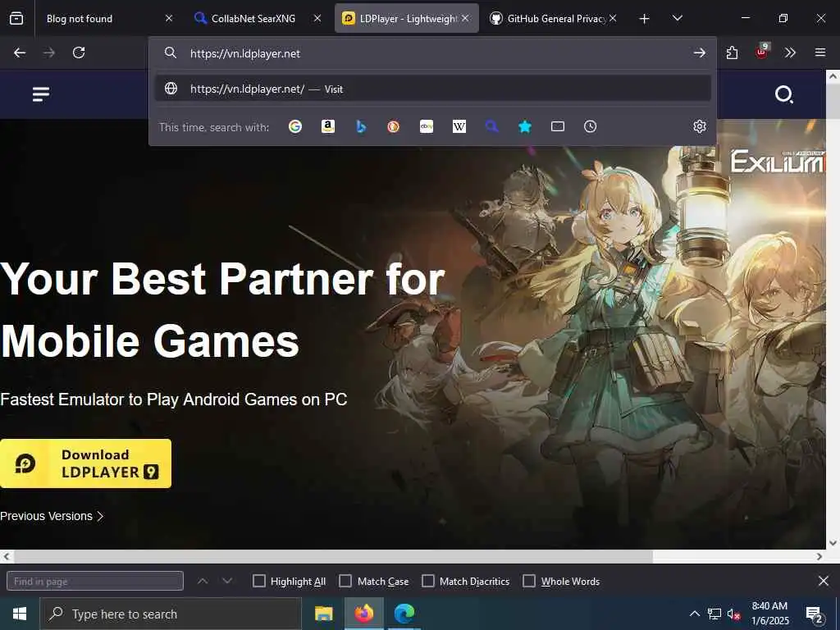
Task: Close the CollabNet SearXNG tab
Action: coord(317,18)
